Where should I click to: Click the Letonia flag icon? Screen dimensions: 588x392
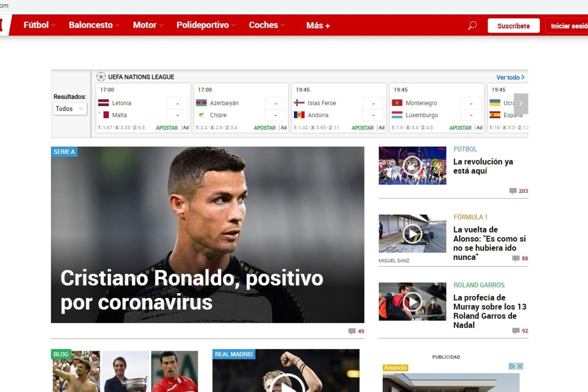pos(103,103)
